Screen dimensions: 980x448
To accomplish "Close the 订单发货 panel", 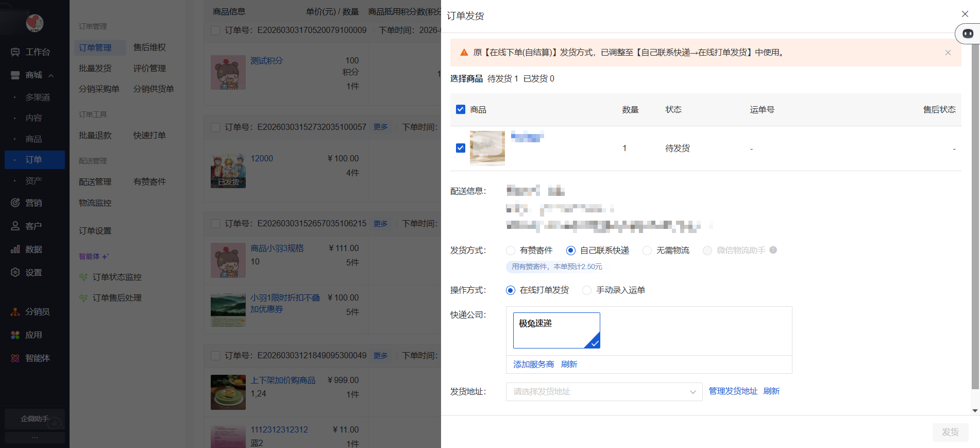I will (x=965, y=14).
